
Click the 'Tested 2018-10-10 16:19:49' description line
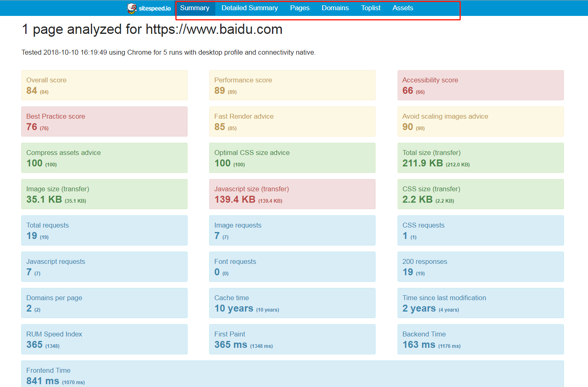pyautogui.click(x=168, y=52)
